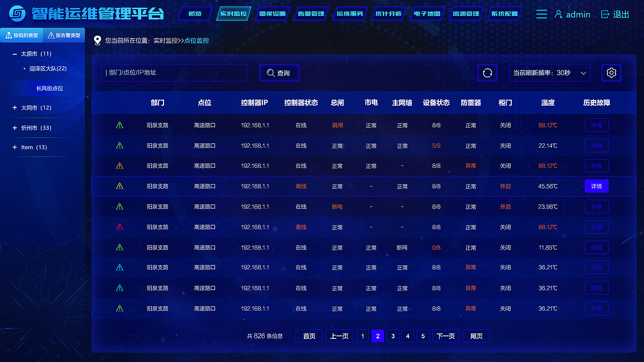Switch to the 告警管理 menu item
Image resolution: width=644 pixels, height=362 pixels.
310,14
